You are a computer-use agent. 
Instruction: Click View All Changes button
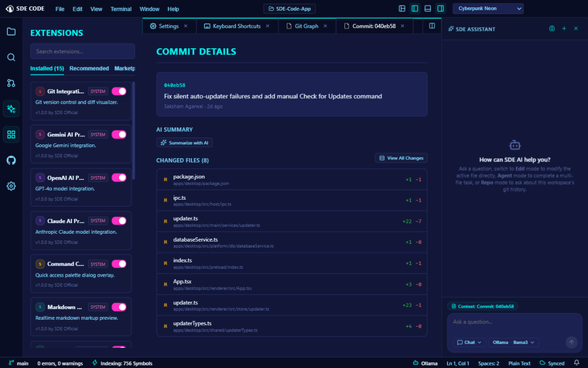click(401, 158)
